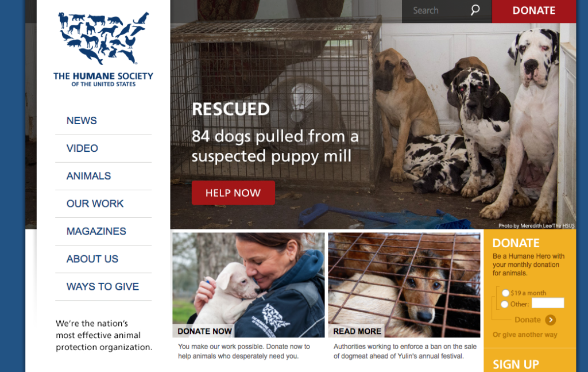This screenshot has width=588, height=372.
Task: Click the Humane Society animal-map logo
Action: click(x=103, y=38)
